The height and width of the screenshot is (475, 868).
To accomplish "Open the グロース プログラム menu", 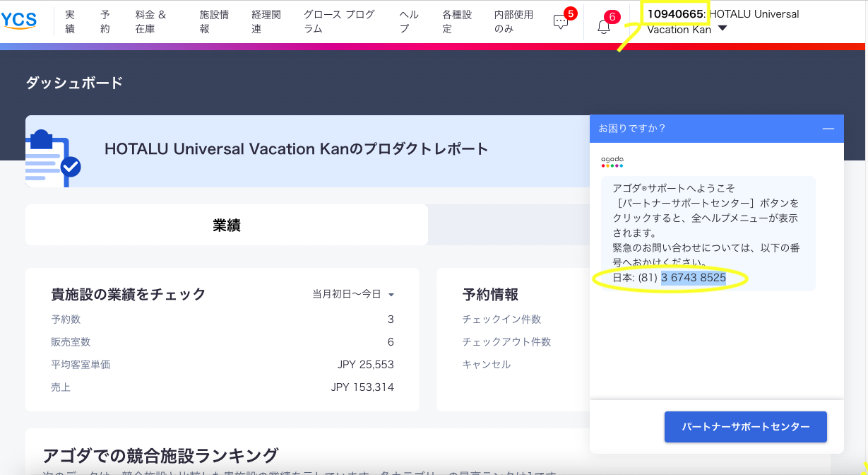I will tap(339, 21).
